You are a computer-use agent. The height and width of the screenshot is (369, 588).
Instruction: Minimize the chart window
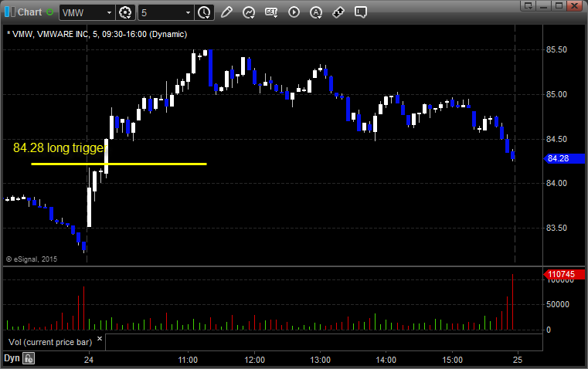(544, 5)
